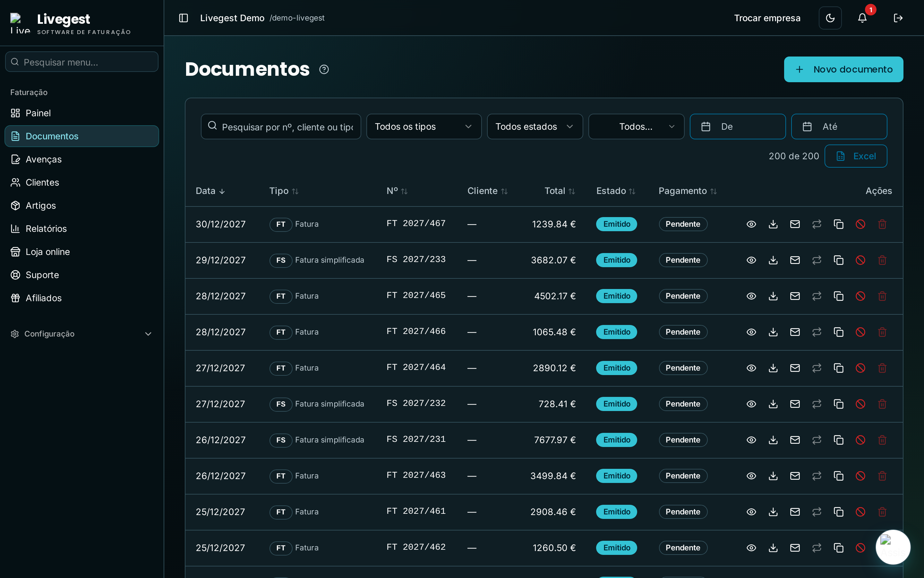Expand the Configuração section
Viewport: 924px width, 578px height.
pyautogui.click(x=81, y=334)
